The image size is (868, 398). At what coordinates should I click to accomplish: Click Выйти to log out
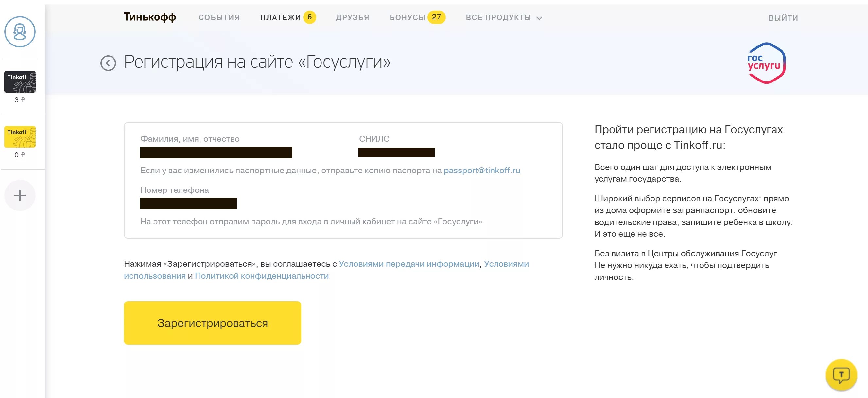(x=783, y=18)
